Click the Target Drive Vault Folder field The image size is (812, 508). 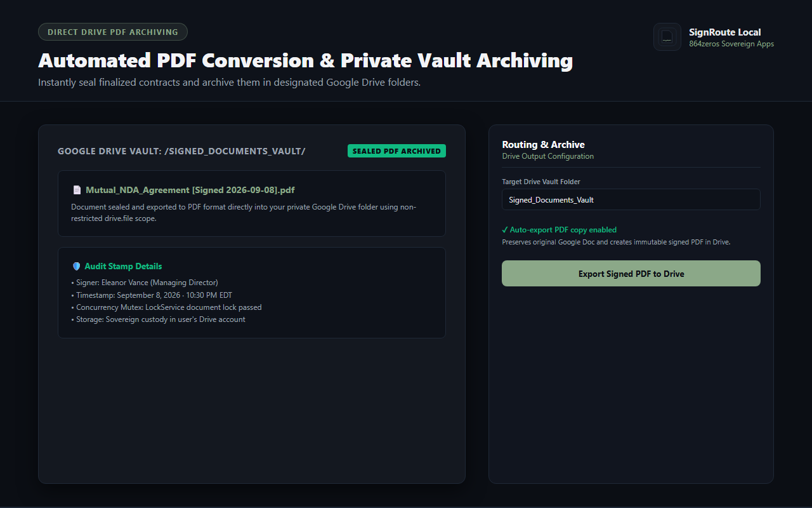point(631,199)
